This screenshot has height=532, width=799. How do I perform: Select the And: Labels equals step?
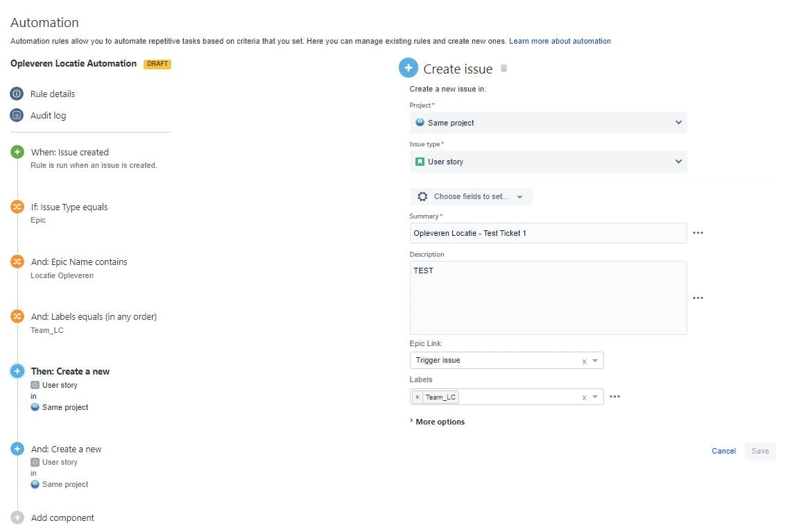tap(94, 317)
